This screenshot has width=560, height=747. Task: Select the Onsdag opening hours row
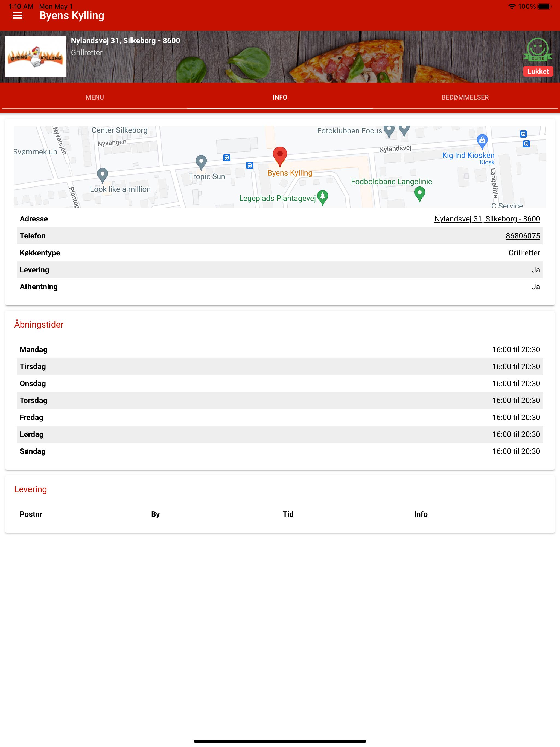click(280, 383)
